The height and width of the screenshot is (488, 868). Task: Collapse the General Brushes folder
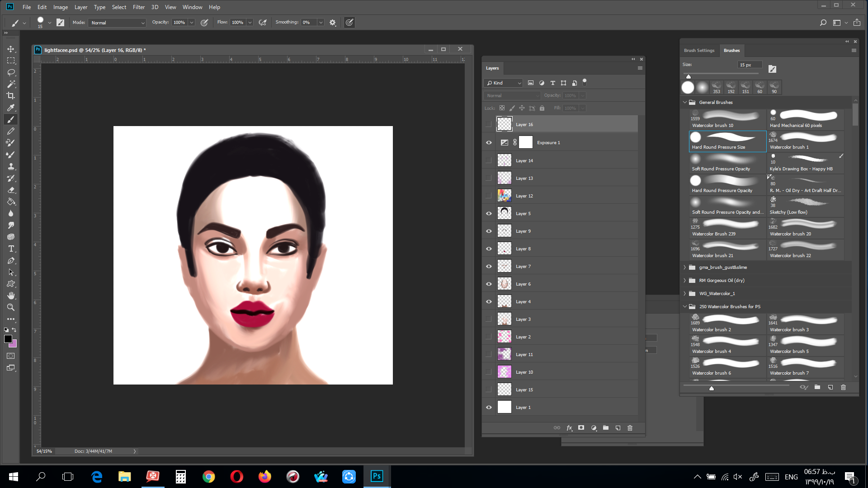coord(685,103)
